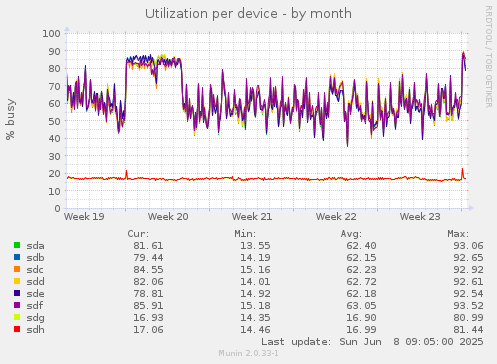Click the graph title 'Utilization per device - by month'
497x364 pixels.
click(248, 14)
